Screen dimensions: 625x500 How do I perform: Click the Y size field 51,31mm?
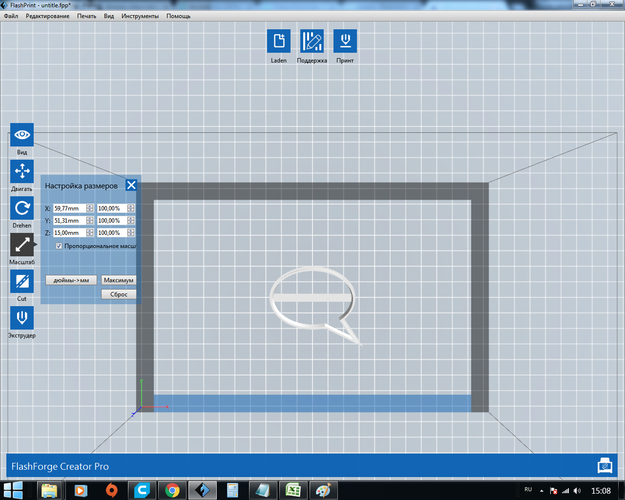tap(70, 220)
